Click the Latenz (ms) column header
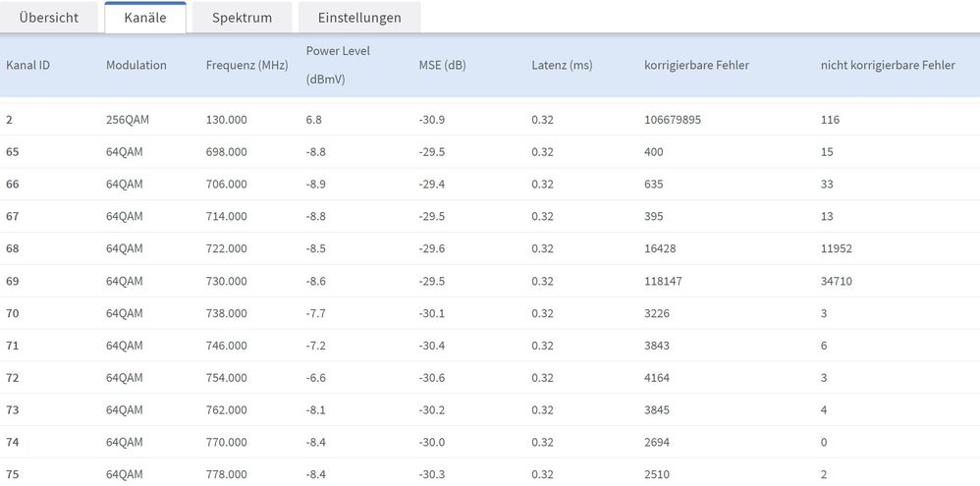 click(562, 66)
